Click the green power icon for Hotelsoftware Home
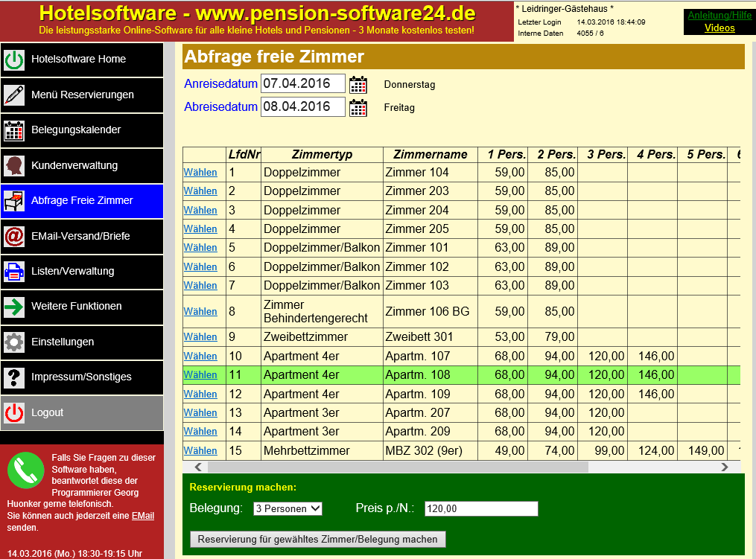 pos(14,60)
